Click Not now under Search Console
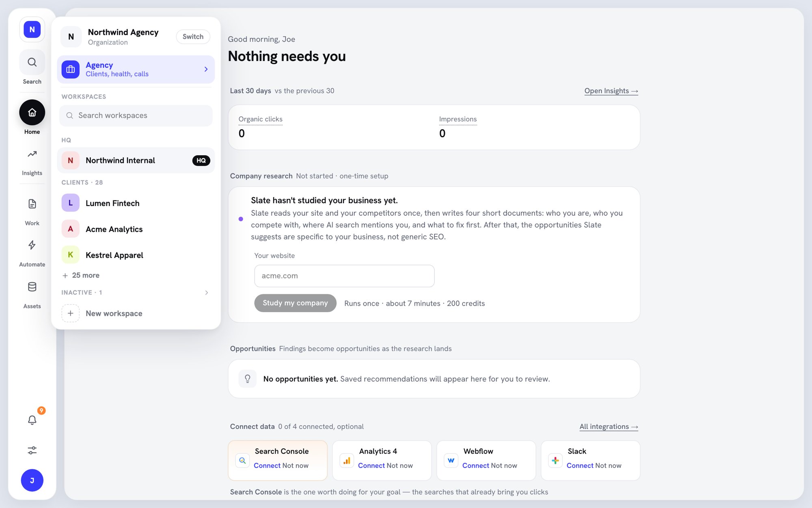 coord(296,466)
